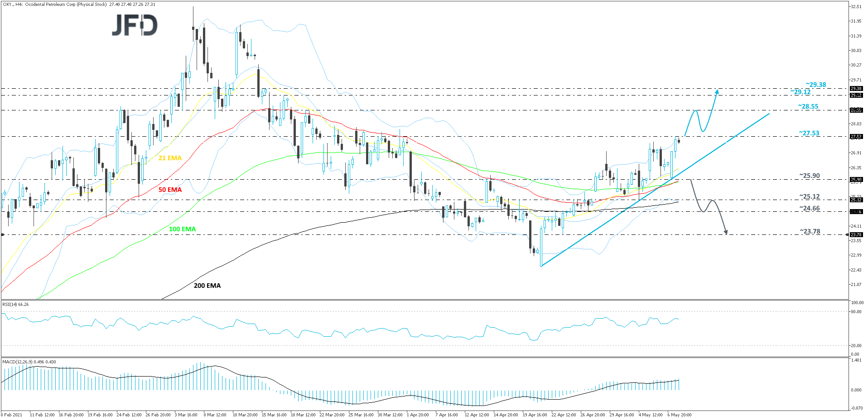Click the '10 Mar 20:00' date label
Viewport: 868px width, 420px height.
click(x=245, y=415)
